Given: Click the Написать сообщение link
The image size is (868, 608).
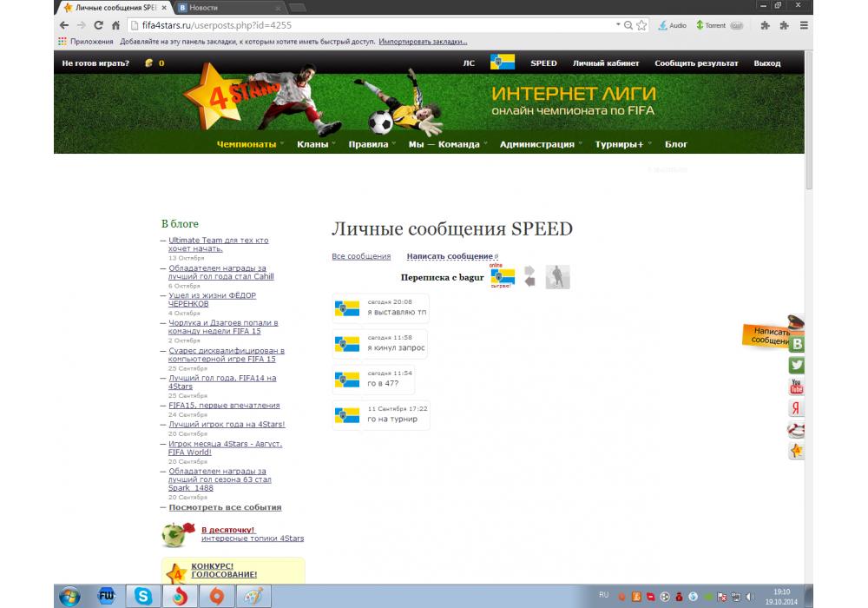Looking at the screenshot, I should pyautogui.click(x=450, y=256).
